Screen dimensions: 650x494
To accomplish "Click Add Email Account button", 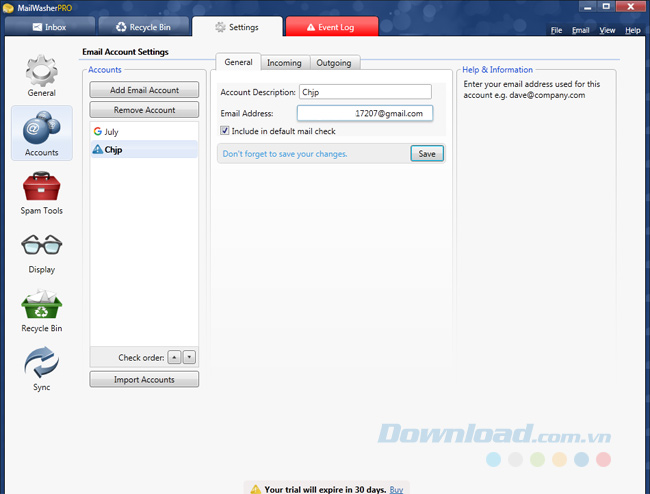I will 144,90.
